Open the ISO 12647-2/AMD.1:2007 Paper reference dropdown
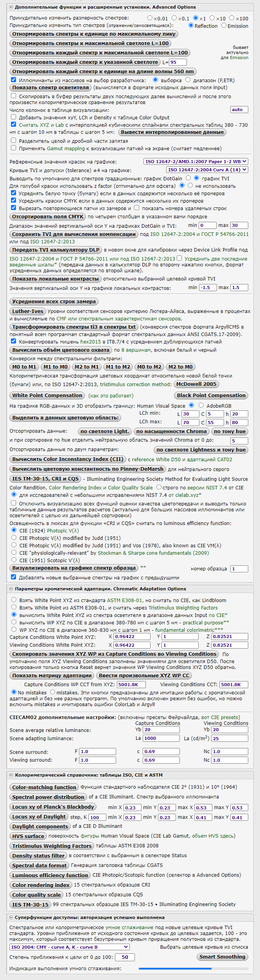The image size is (260, 980). [196, 162]
